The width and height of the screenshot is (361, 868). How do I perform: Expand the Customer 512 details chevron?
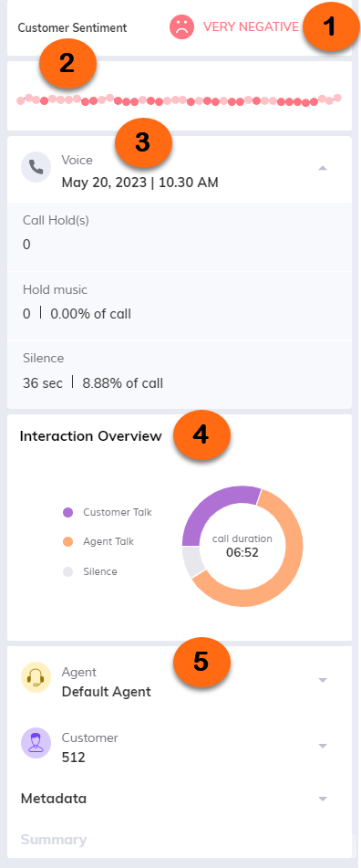pos(323,746)
